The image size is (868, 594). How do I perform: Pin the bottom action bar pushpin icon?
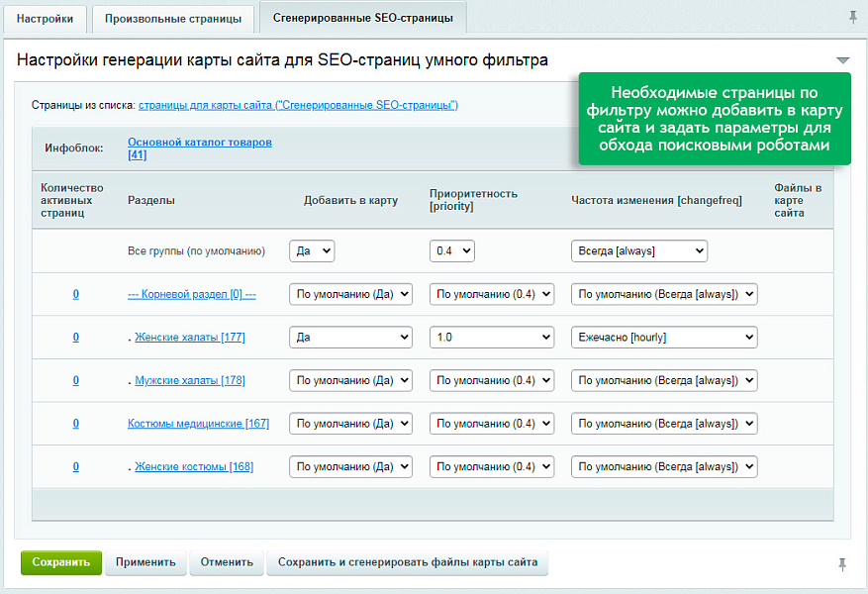840,562
